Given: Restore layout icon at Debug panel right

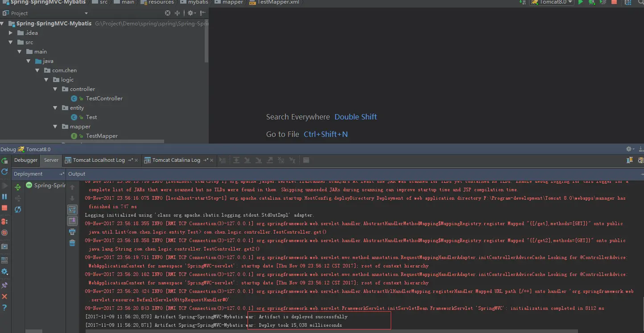Looking at the screenshot, I should click(x=630, y=160).
